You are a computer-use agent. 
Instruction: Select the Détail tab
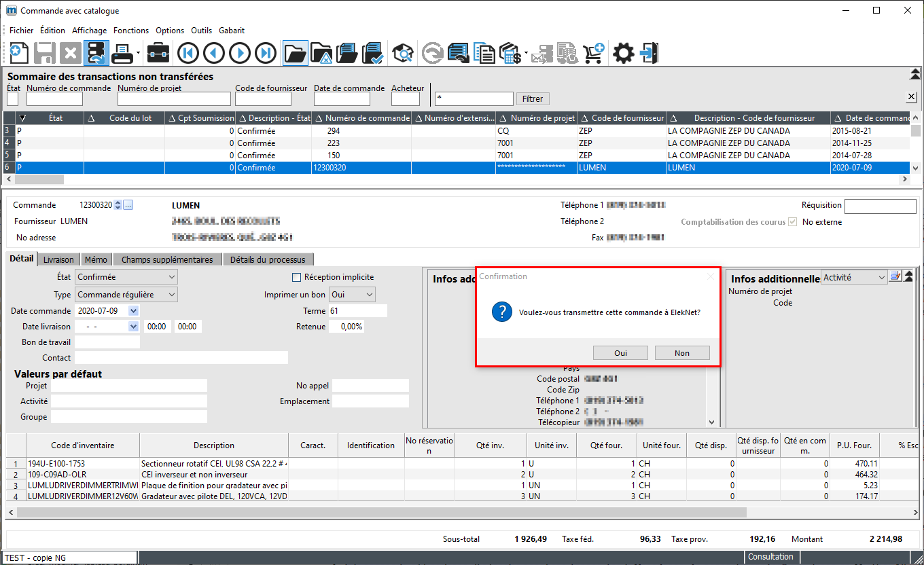click(22, 259)
